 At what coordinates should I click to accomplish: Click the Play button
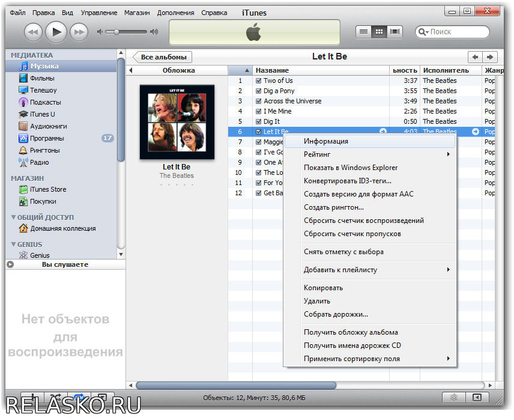point(56,32)
